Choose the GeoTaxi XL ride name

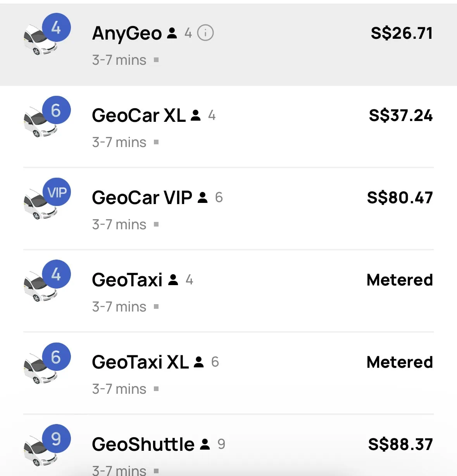click(140, 362)
